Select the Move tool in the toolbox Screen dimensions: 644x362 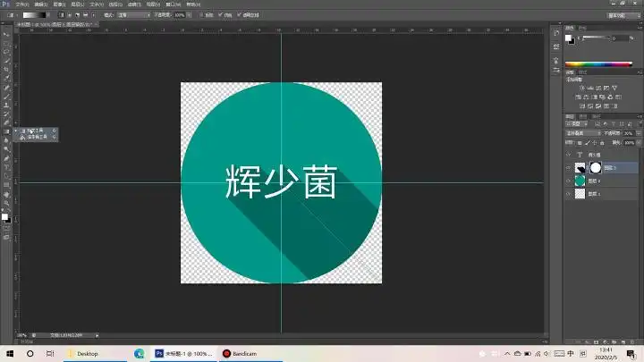pyautogui.click(x=7, y=33)
